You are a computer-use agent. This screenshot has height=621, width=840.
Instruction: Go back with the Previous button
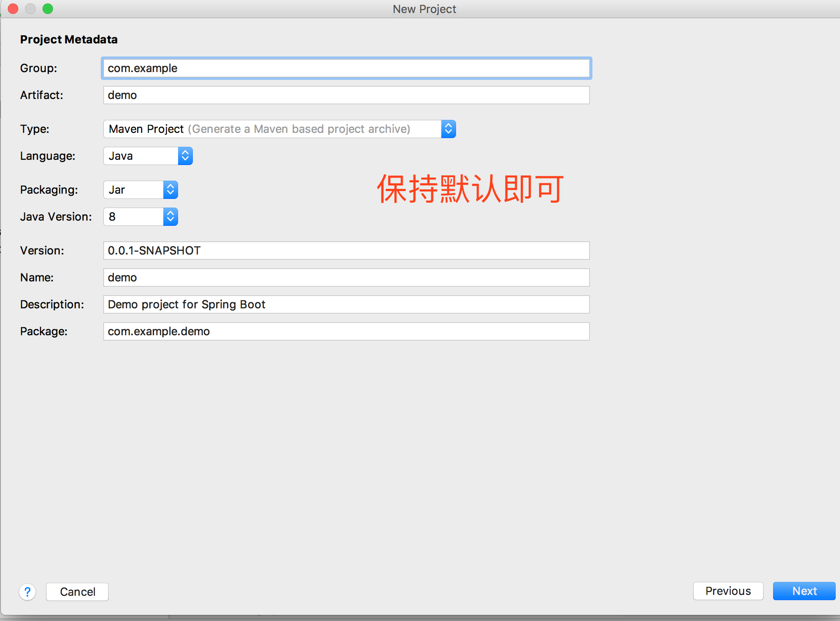click(728, 591)
